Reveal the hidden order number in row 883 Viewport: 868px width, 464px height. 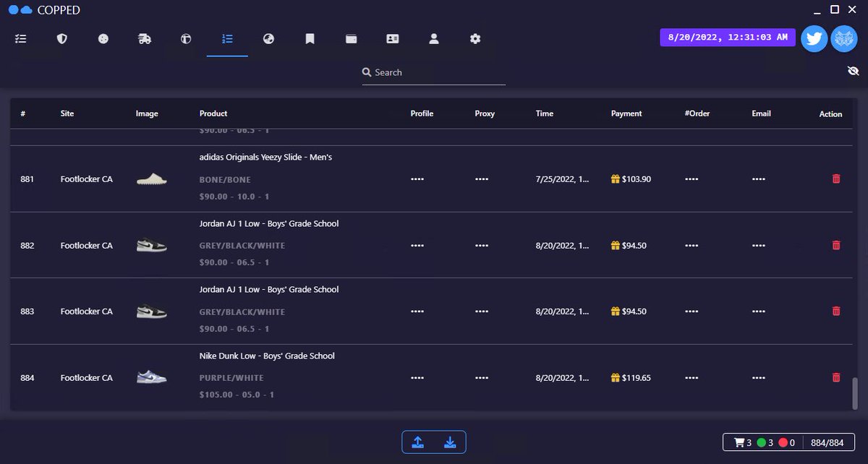(692, 312)
